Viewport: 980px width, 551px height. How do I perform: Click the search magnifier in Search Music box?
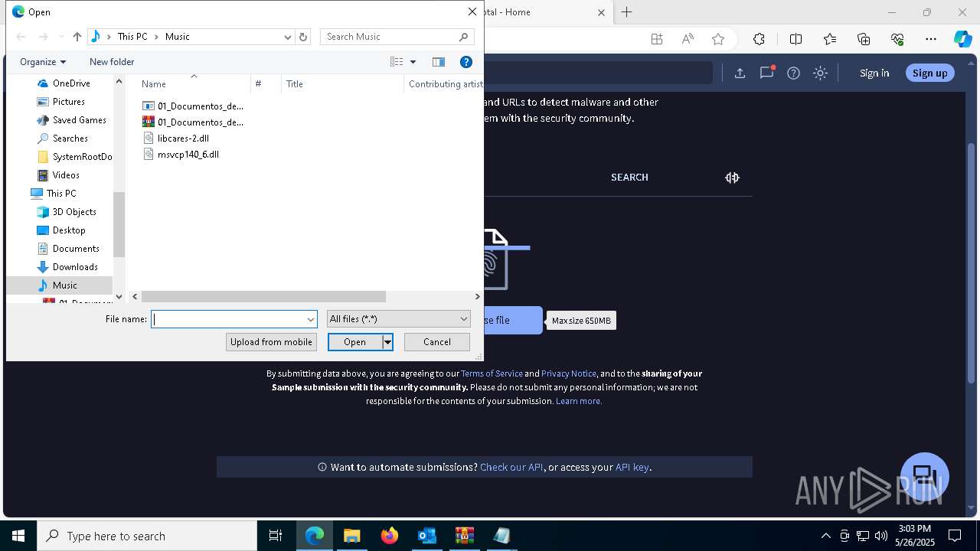coord(463,37)
